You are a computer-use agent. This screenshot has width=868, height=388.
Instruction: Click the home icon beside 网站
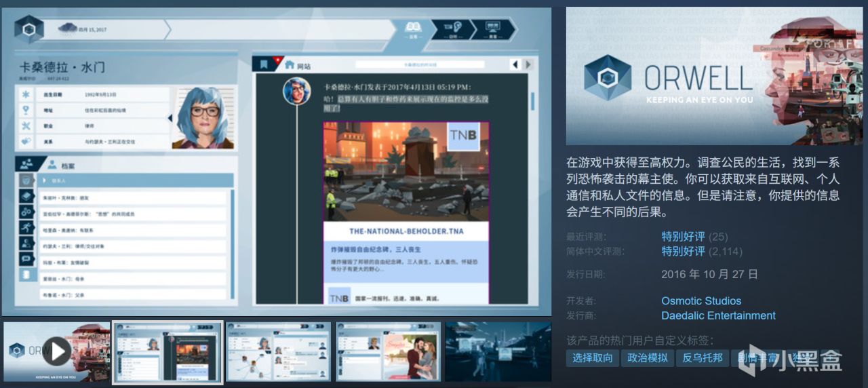point(290,65)
